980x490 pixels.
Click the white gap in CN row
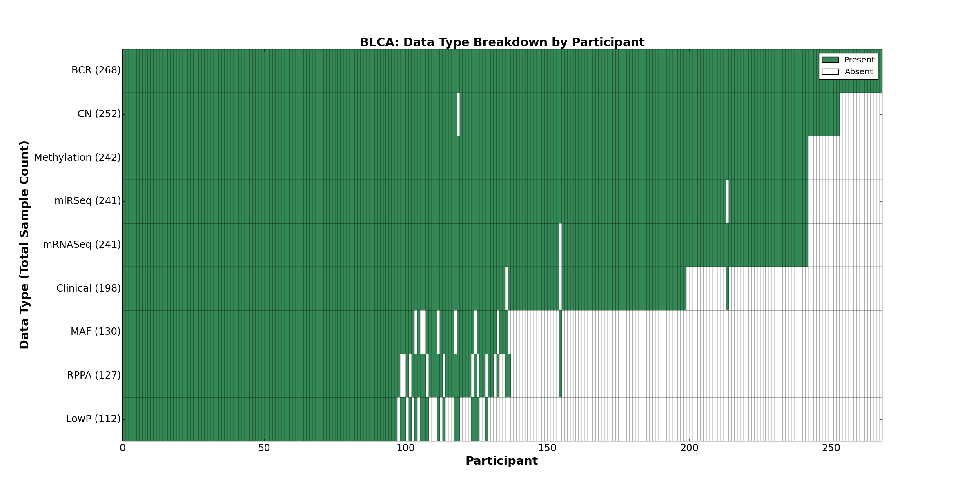[x=458, y=114]
